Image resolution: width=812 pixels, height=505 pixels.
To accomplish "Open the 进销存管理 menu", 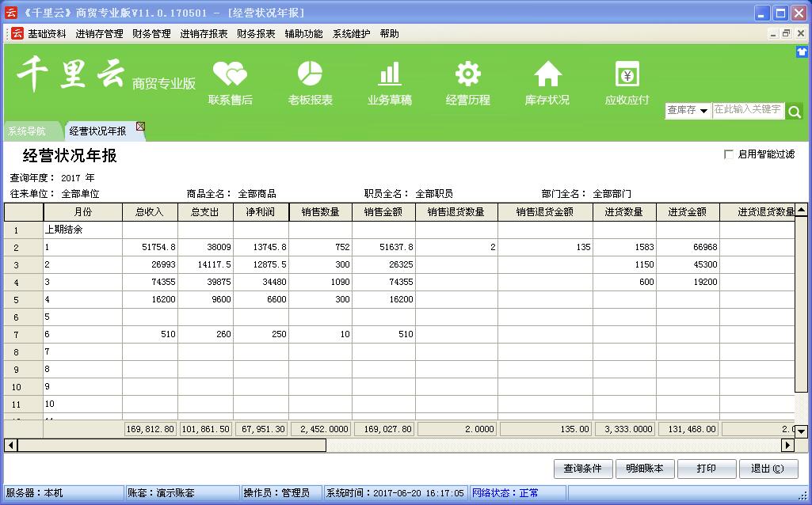I will (99, 34).
